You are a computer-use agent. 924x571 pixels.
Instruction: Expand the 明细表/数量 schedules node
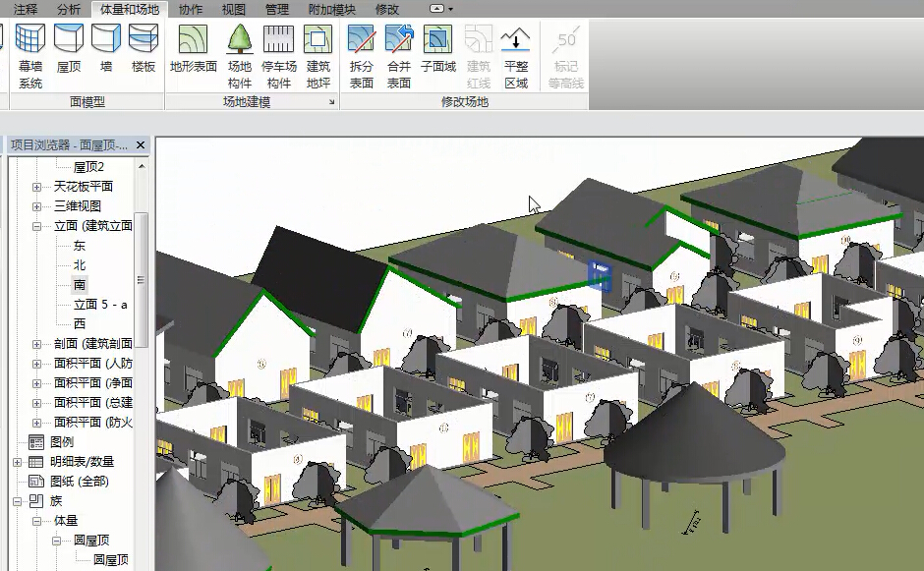click(x=18, y=462)
